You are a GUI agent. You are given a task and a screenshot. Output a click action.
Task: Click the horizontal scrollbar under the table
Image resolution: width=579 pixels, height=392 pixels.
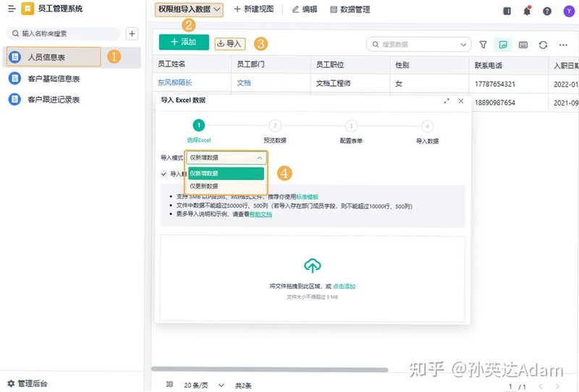click(269, 369)
